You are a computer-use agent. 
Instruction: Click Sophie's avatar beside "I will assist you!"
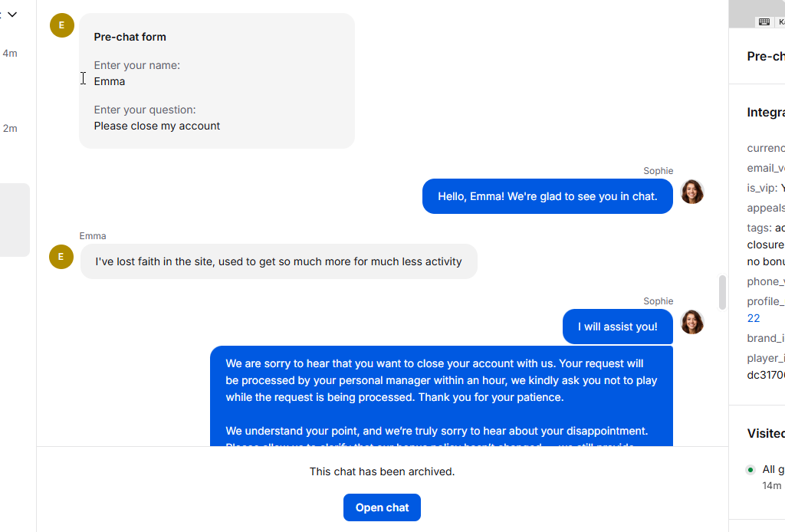[692, 322]
